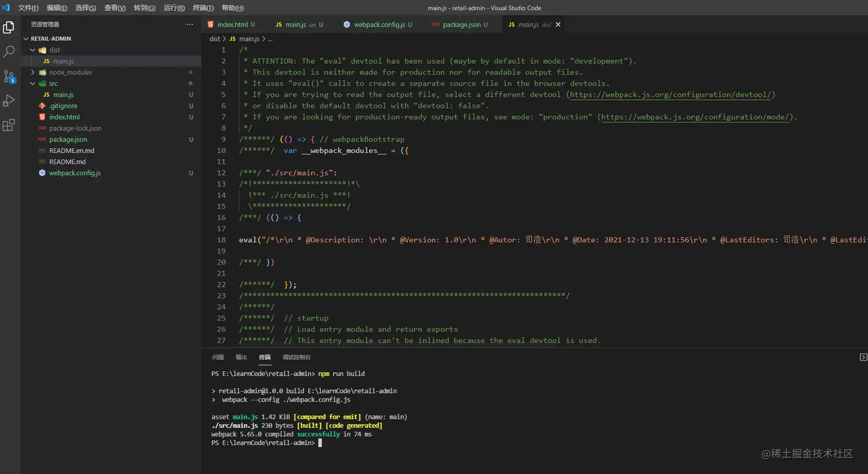Open README.md in the explorer
This screenshot has height=474, width=868.
click(x=111, y=162)
